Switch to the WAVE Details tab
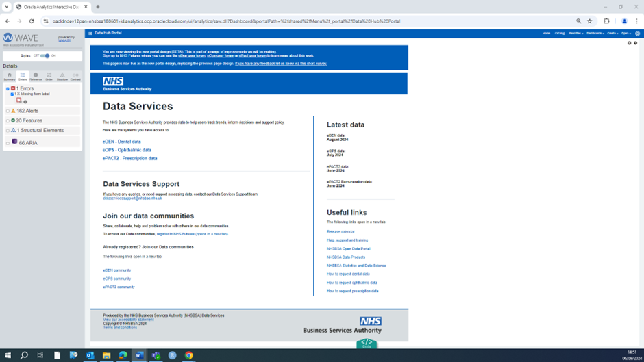The width and height of the screenshot is (644, 362). (23, 77)
